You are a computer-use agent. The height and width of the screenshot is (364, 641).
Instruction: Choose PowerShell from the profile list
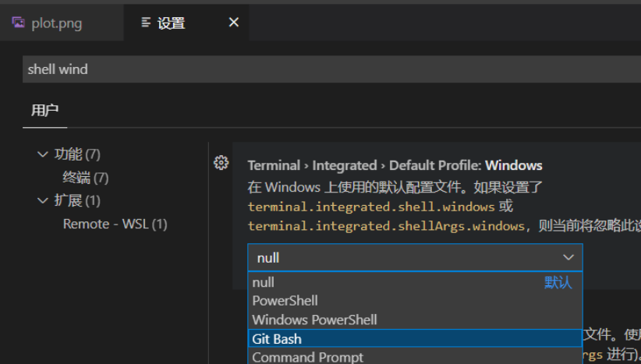tap(285, 301)
